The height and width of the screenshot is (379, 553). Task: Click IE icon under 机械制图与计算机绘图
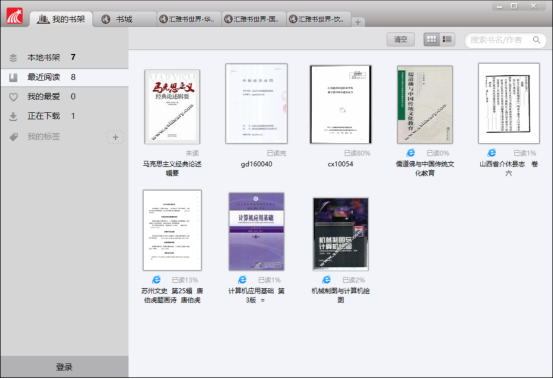coord(327,280)
